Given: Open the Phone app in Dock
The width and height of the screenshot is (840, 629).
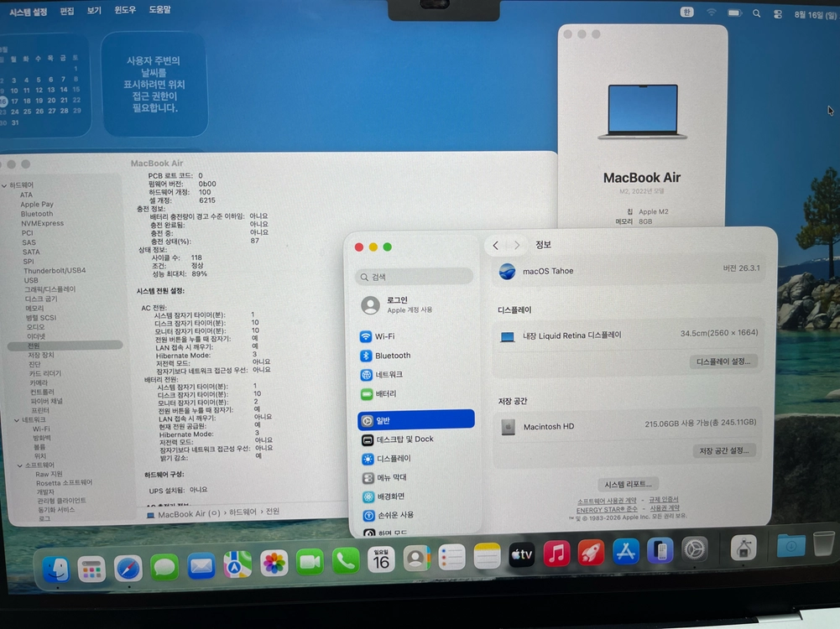Looking at the screenshot, I should pos(346,560).
